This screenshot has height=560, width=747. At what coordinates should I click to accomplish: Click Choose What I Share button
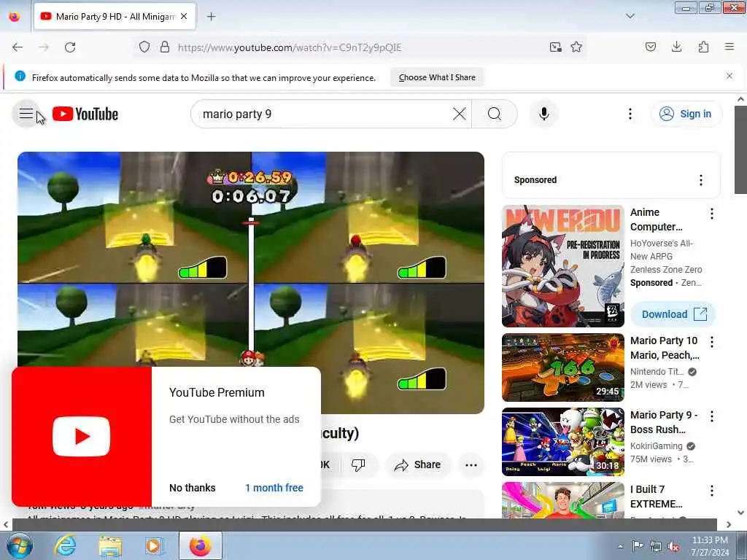click(x=437, y=77)
